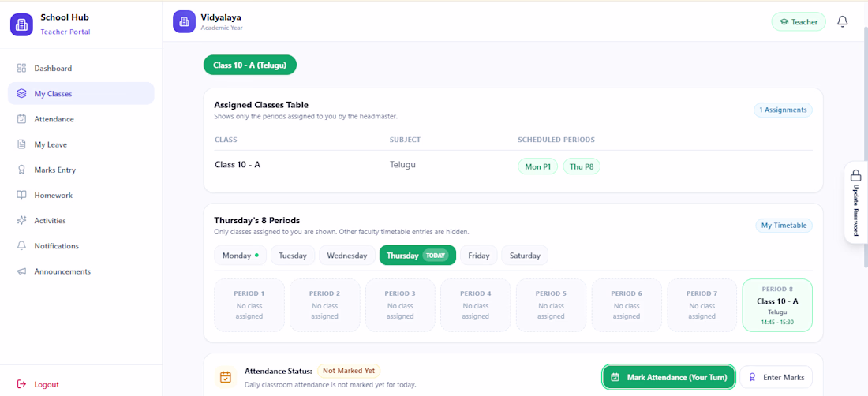Click the Thu P8 period chip
This screenshot has height=396, width=868.
pos(582,166)
